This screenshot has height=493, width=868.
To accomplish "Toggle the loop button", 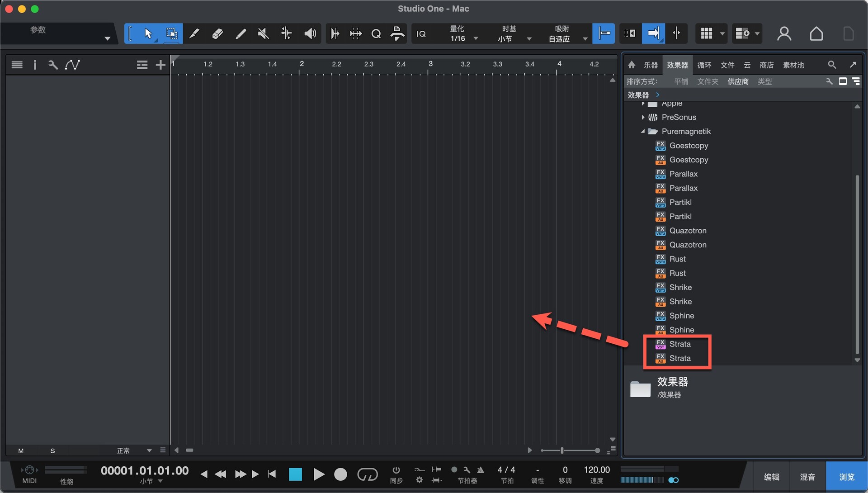I will click(x=367, y=474).
